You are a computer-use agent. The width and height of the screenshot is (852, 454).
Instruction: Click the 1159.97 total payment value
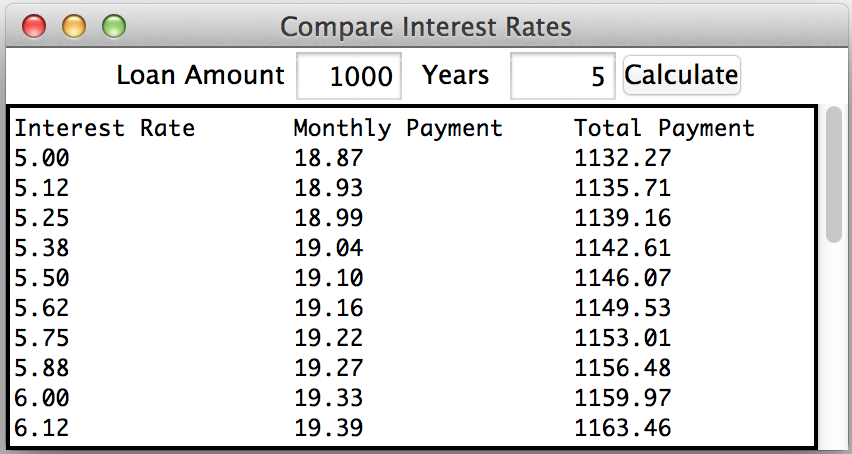click(x=622, y=398)
